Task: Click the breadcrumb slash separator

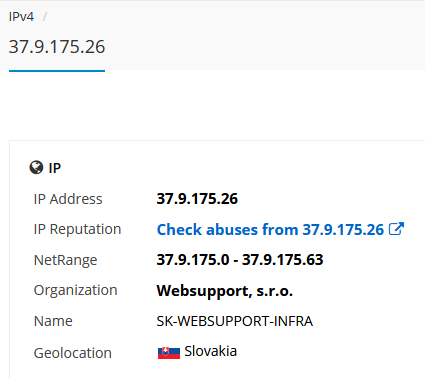Action: point(45,16)
